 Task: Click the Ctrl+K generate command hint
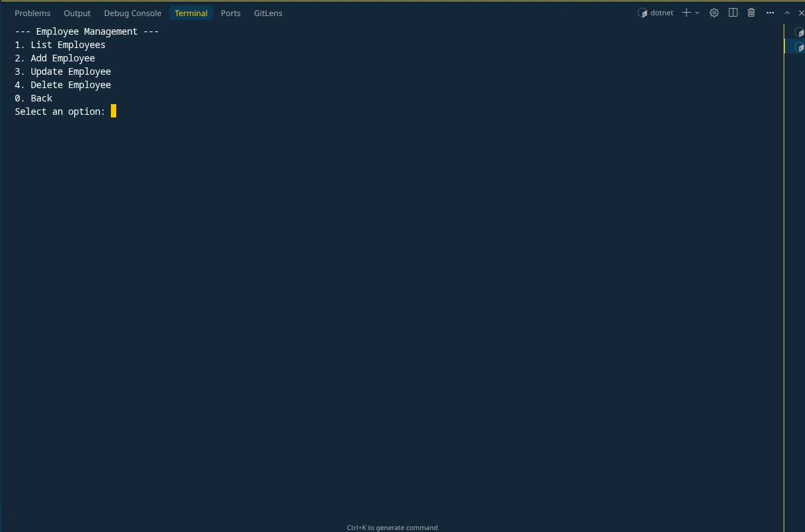point(392,527)
